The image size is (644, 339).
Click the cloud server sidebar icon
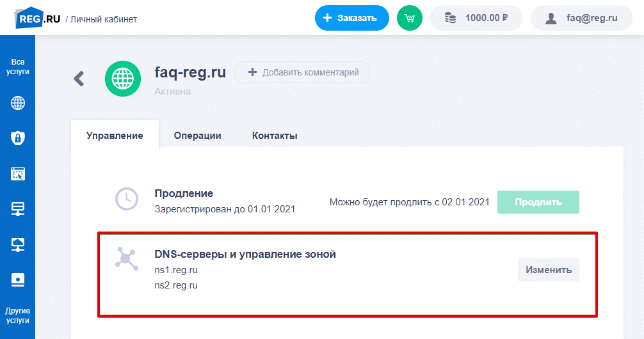[x=18, y=244]
